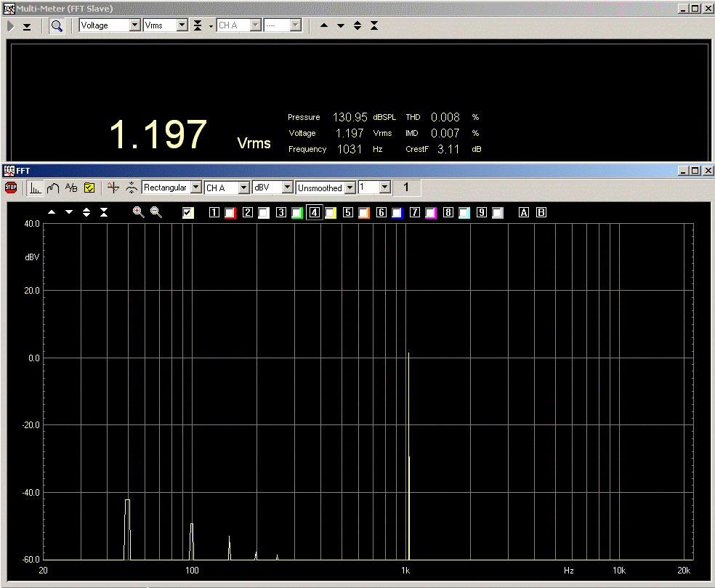Click the B memory button

click(x=541, y=213)
